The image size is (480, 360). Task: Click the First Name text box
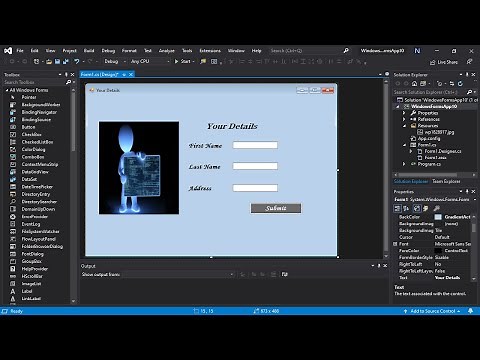click(255, 145)
